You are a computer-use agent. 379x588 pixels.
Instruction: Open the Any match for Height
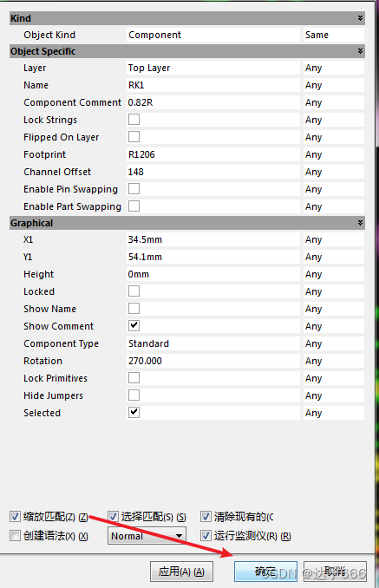tap(334, 274)
